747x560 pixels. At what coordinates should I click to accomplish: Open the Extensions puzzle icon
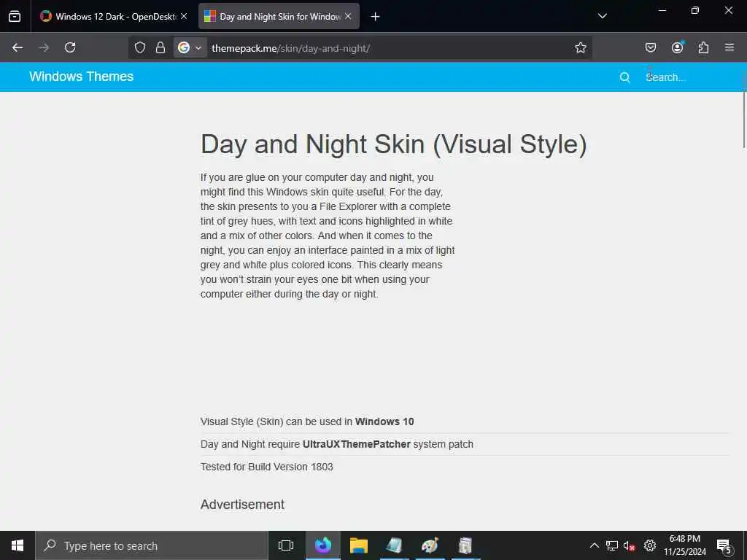coord(703,47)
